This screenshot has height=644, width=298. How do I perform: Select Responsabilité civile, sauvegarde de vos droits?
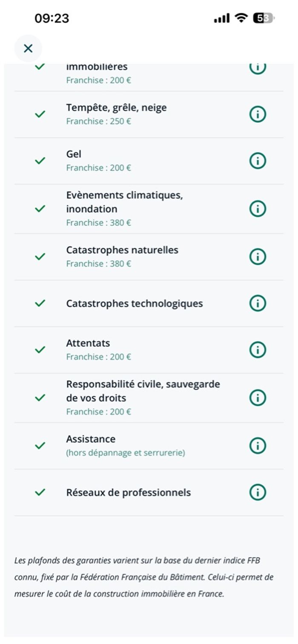click(x=143, y=391)
